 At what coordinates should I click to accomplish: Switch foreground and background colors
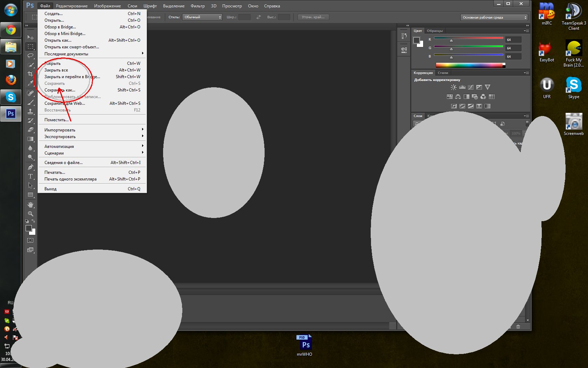coord(33,221)
